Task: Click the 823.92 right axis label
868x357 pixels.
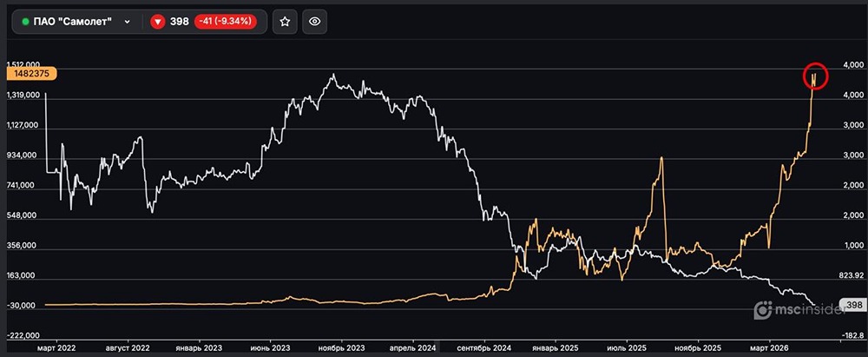Action: pyautogui.click(x=852, y=275)
